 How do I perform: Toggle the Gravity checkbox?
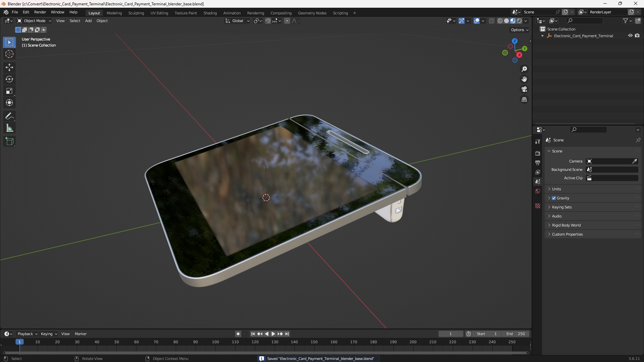pos(554,198)
